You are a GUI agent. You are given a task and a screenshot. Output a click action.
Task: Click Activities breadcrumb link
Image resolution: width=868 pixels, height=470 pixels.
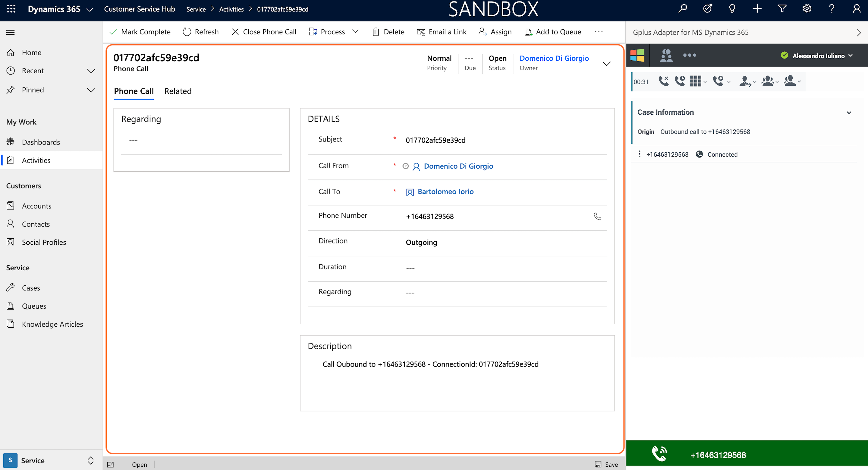[231, 9]
